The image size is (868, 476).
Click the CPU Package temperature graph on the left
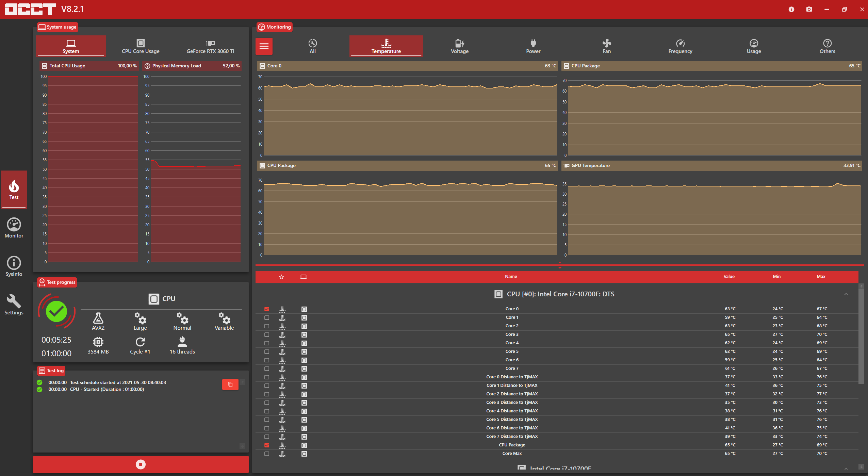[x=407, y=213]
